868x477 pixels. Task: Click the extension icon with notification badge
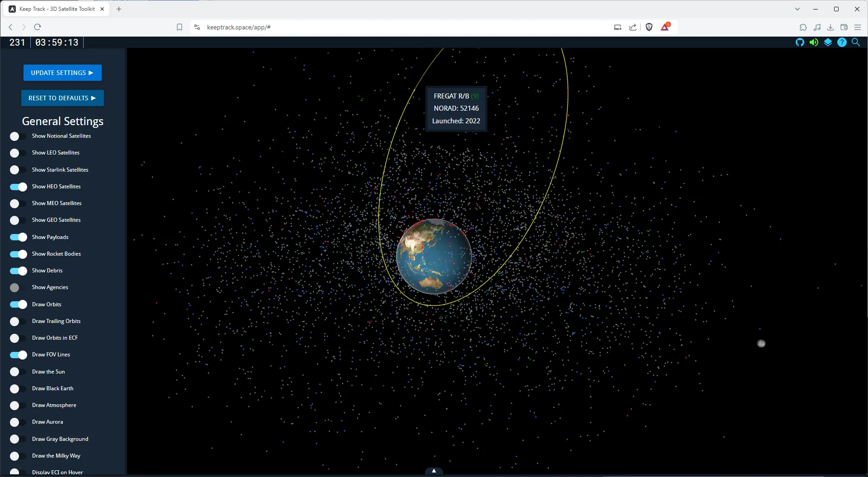coord(665,27)
